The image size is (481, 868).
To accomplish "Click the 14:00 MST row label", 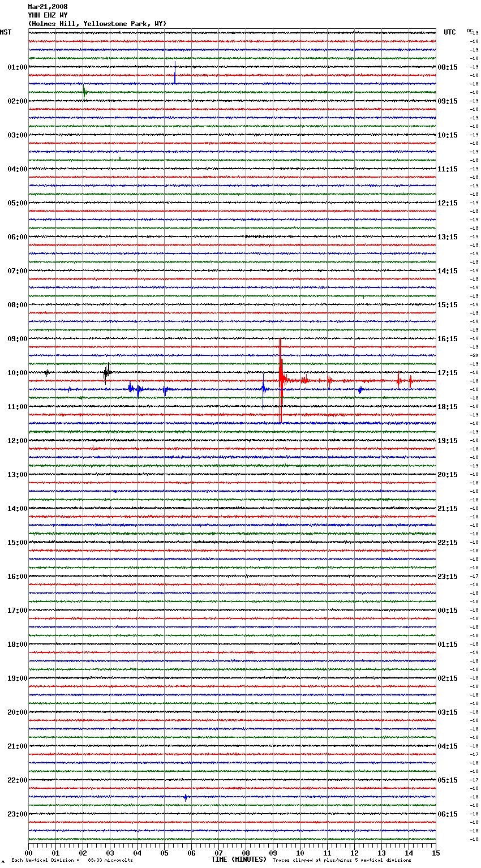I will point(18,509).
